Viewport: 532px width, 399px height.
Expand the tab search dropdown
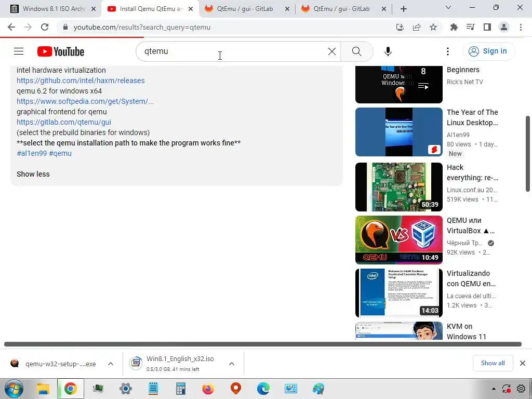pos(448,7)
